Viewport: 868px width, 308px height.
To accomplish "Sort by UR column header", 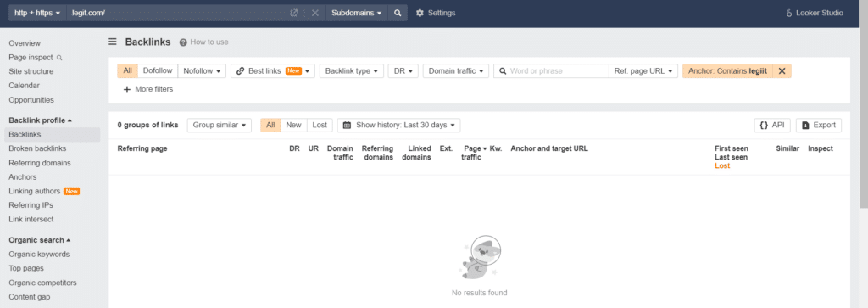I will (314, 148).
